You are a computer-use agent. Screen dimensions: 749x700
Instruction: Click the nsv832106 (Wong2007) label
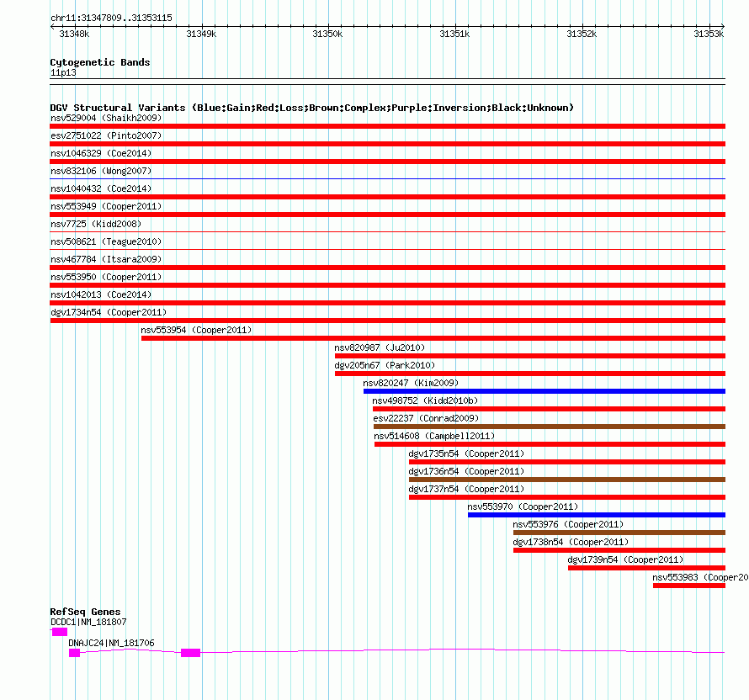pyautogui.click(x=101, y=171)
